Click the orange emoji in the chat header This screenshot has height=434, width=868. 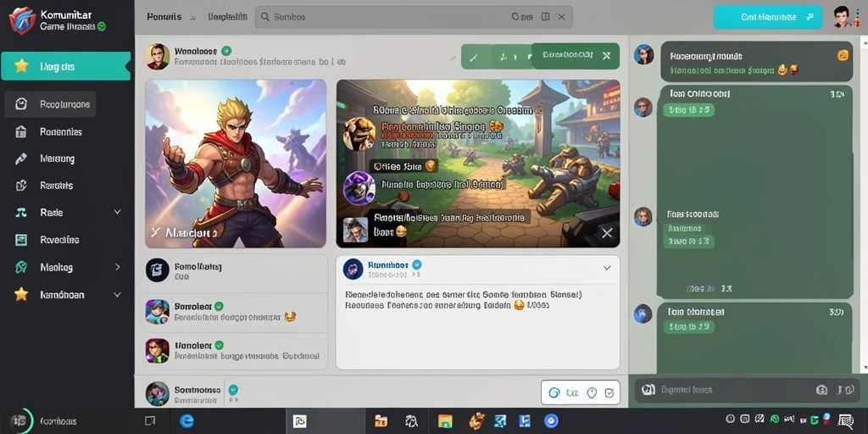pyautogui.click(x=843, y=55)
